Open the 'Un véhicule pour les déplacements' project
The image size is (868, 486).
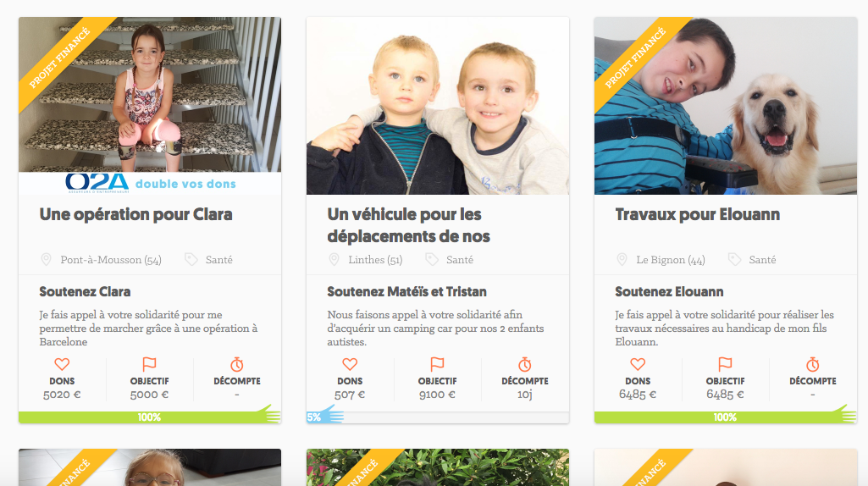pos(408,225)
